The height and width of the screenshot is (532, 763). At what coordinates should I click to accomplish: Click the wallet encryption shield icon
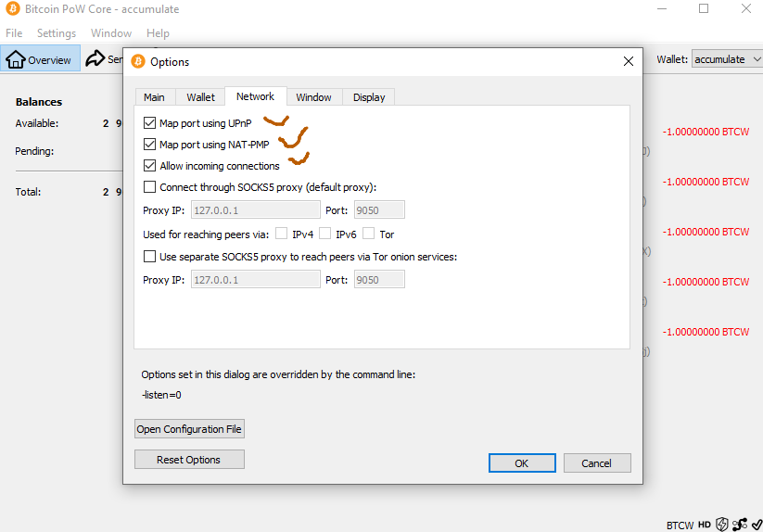[722, 525]
